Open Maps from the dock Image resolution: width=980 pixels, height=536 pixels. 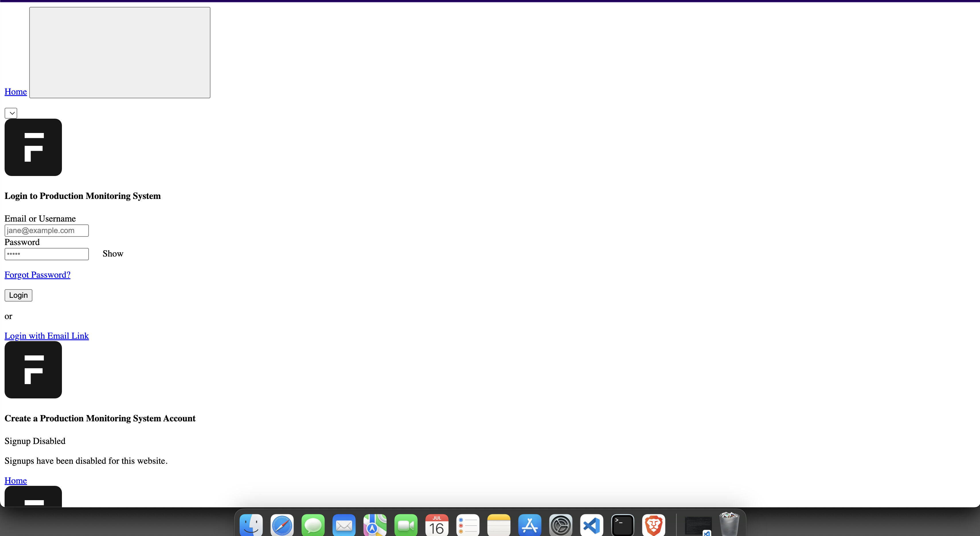coord(375,525)
